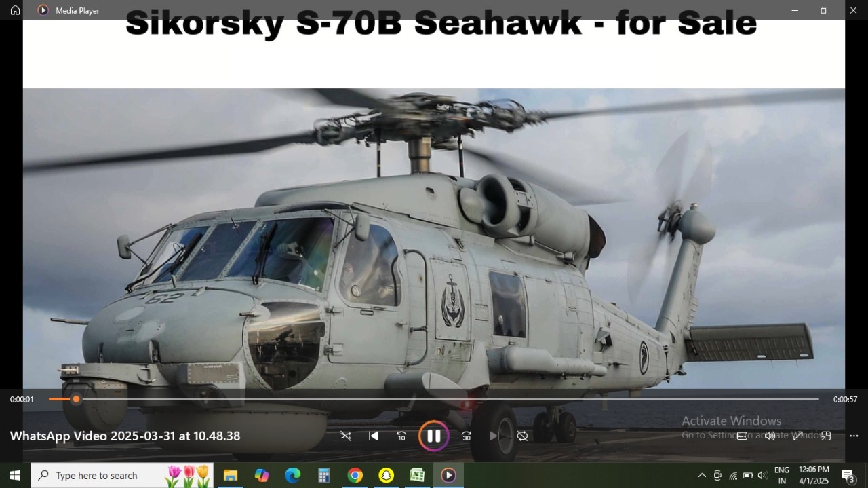Screen dimensions: 868x488
Task: Click the Media Player taskbar icon
Action: pos(448,476)
